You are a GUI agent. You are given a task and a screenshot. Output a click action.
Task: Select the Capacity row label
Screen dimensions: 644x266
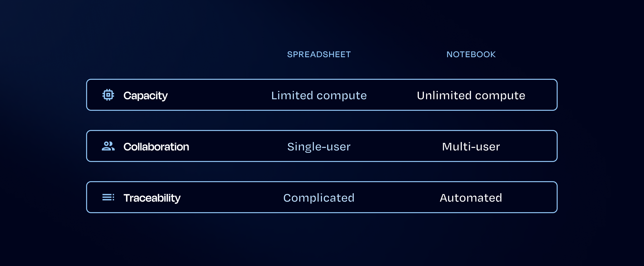[146, 96]
